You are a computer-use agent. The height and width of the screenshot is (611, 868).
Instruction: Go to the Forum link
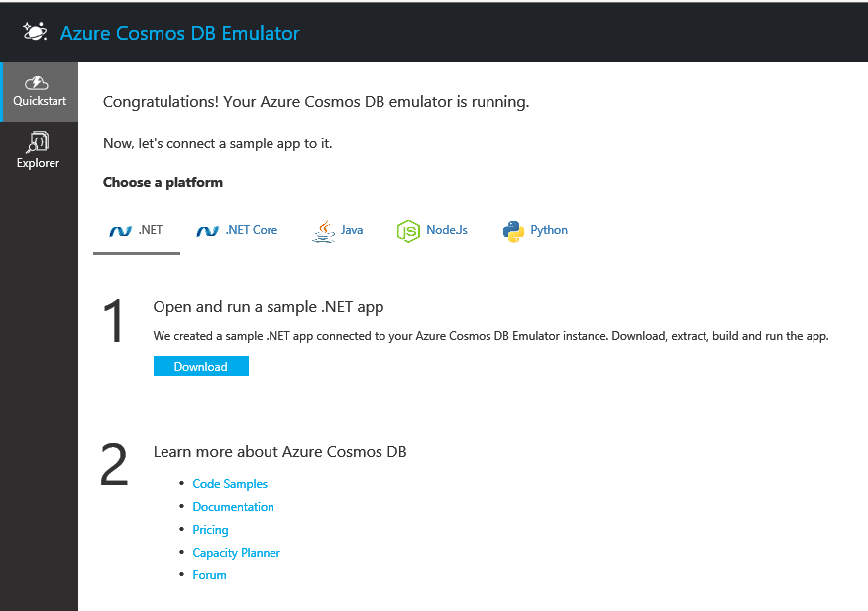point(209,575)
